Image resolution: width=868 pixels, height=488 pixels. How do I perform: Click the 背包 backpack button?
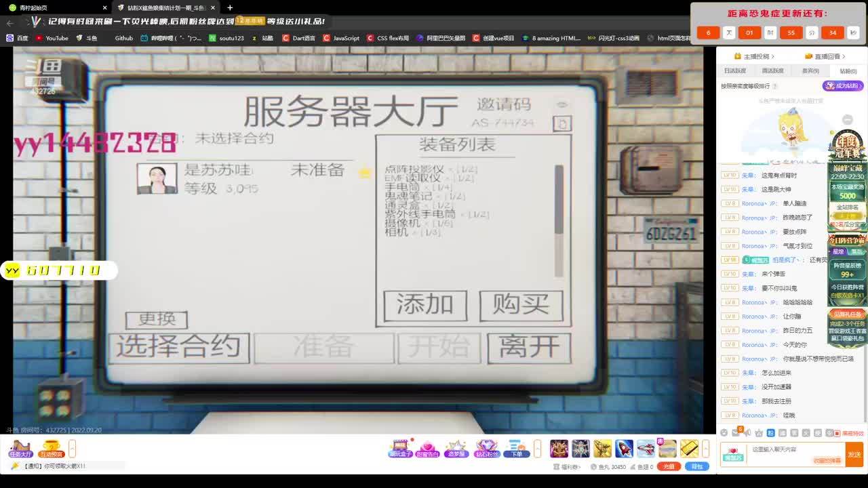[x=697, y=467]
